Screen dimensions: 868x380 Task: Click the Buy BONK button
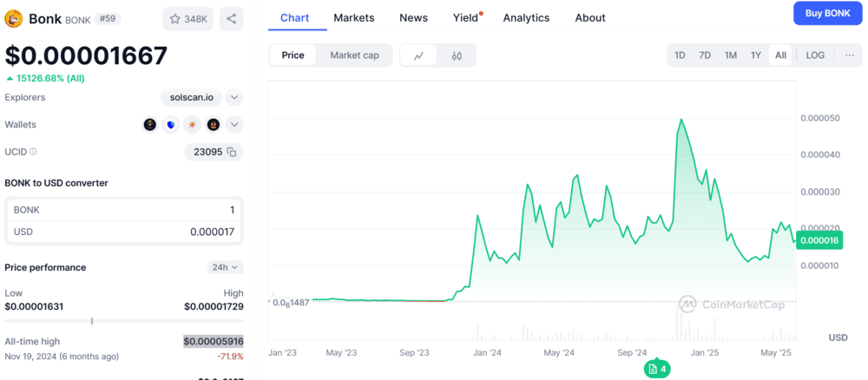click(827, 13)
